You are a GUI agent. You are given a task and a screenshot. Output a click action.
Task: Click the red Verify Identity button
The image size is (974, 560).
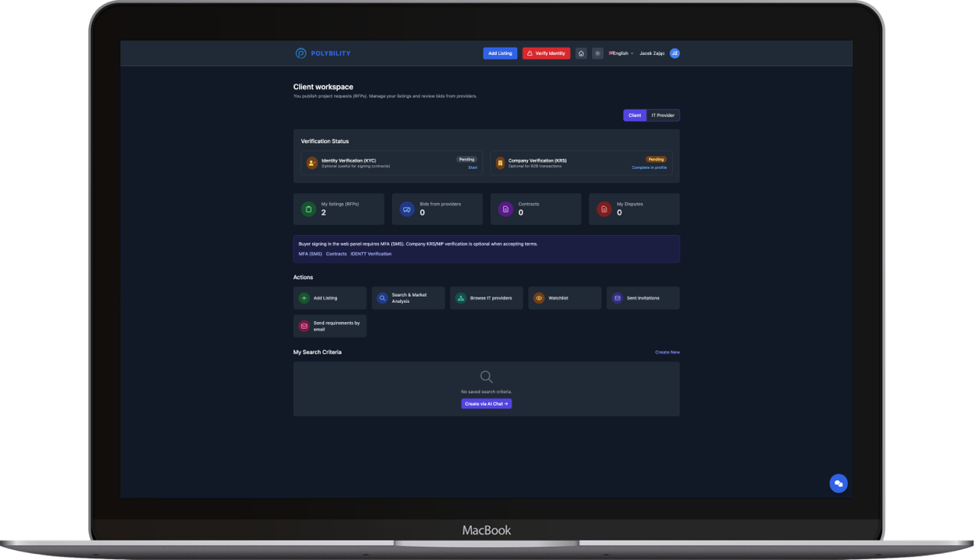click(546, 53)
